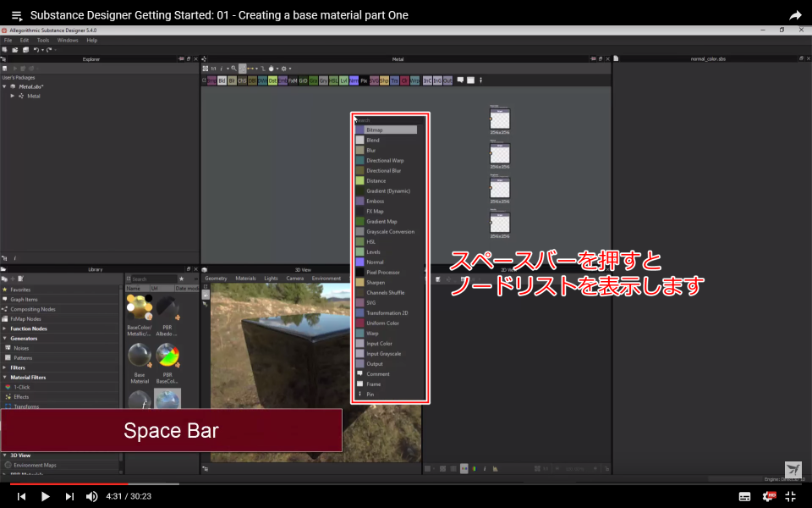Click the undo arrow in main toolbar
This screenshot has height=508, width=812.
click(36, 50)
